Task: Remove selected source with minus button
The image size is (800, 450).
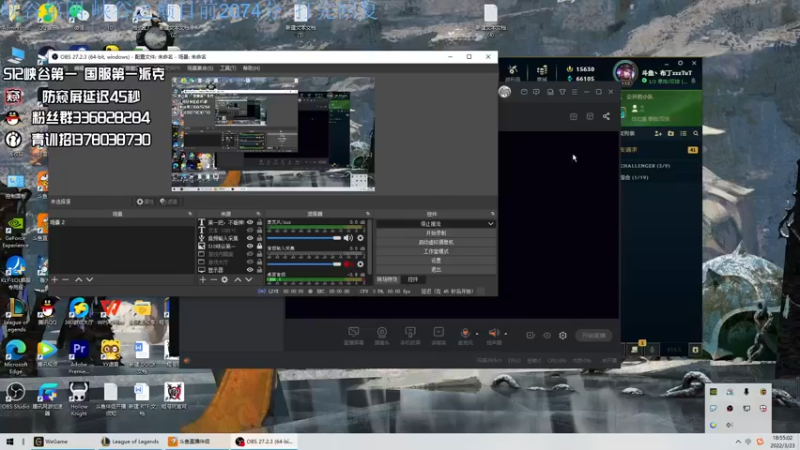Action: click(x=213, y=280)
